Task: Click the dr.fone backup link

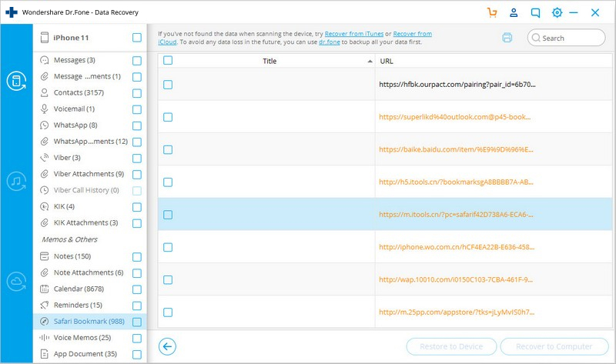Action: [330, 42]
